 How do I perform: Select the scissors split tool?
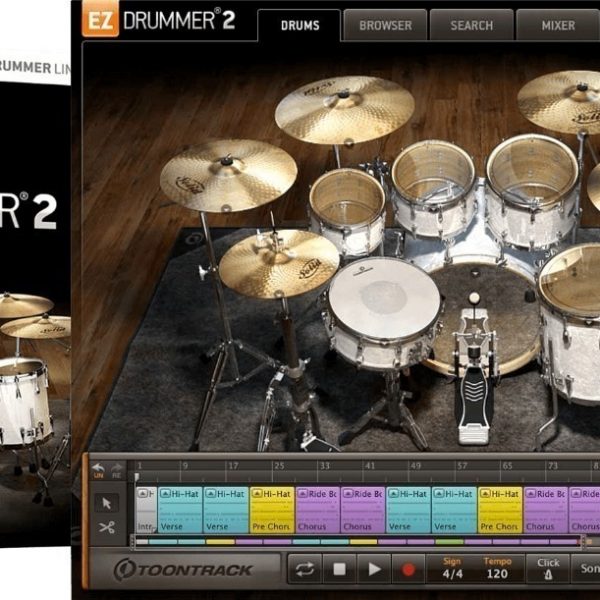107,528
